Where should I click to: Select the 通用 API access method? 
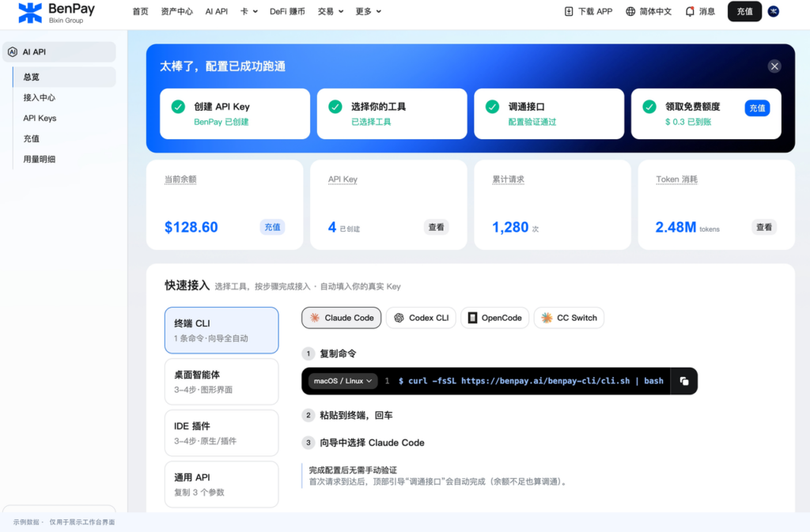(221, 485)
